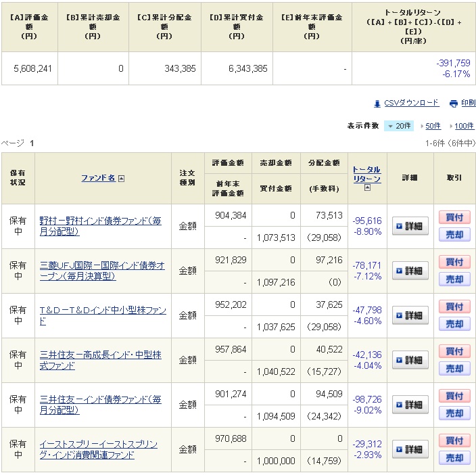Switch display count to 50件
Viewport: 476px width, 475px height.
pos(433,126)
